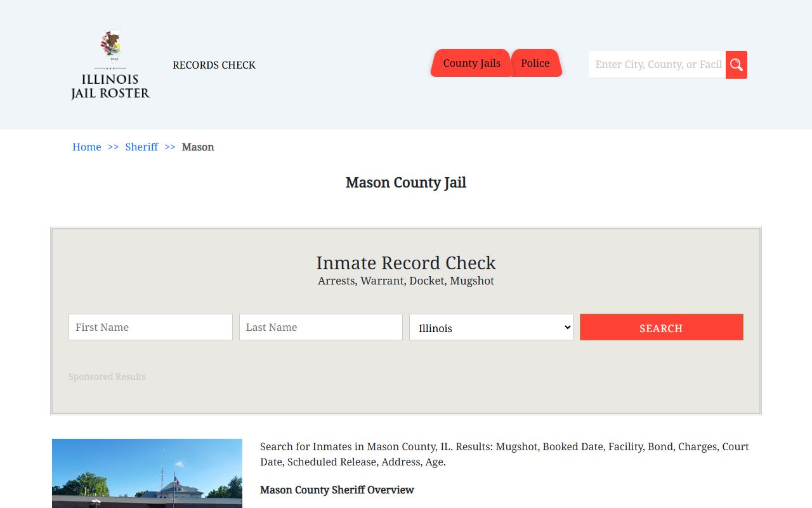Open the Police tab
The height and width of the screenshot is (508, 812).
(x=535, y=63)
